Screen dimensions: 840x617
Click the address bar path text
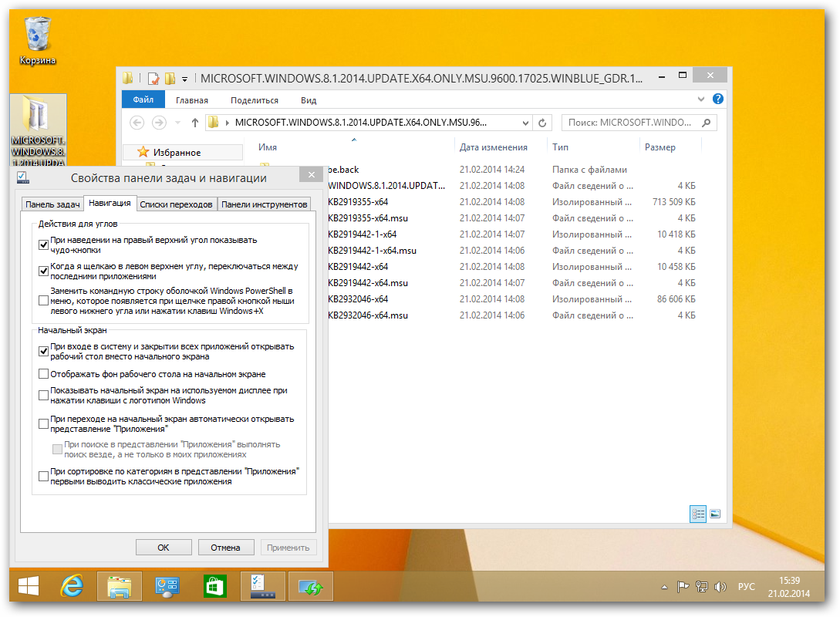[x=360, y=123]
